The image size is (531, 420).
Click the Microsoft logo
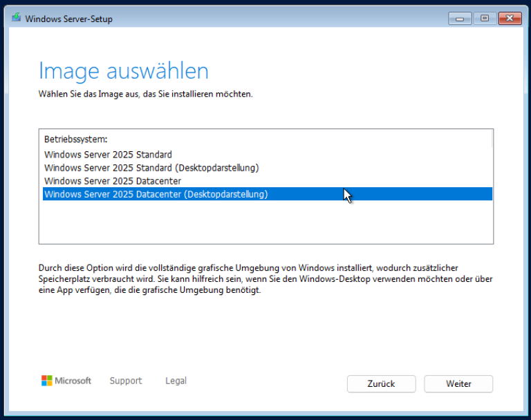(66, 381)
